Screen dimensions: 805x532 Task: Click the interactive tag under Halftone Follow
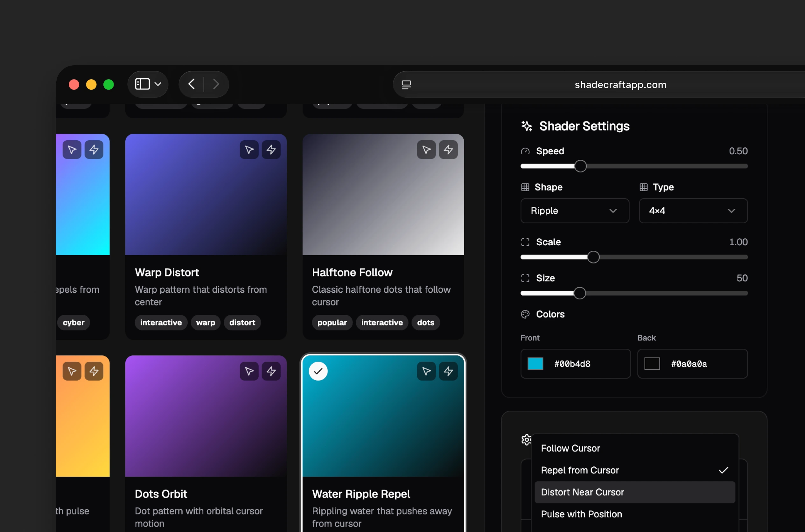click(381, 323)
